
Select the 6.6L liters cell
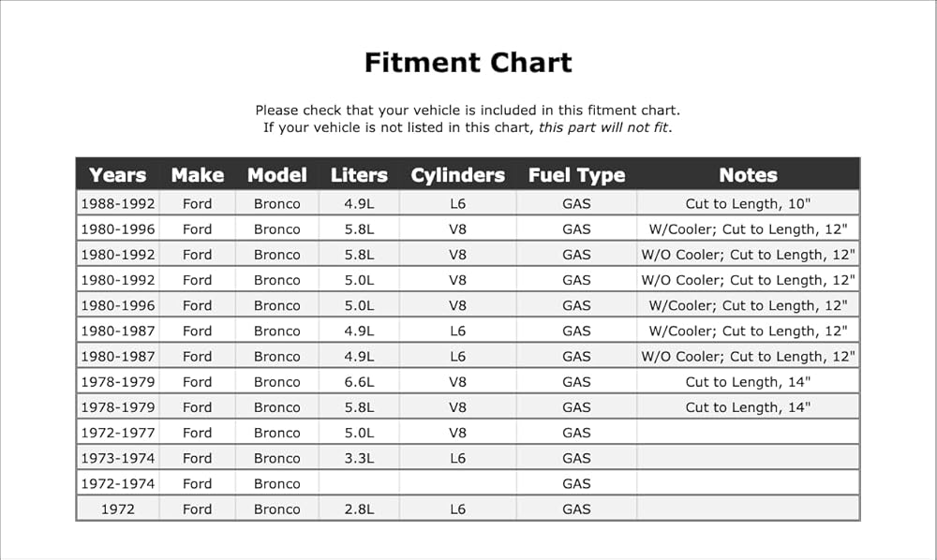coord(359,381)
